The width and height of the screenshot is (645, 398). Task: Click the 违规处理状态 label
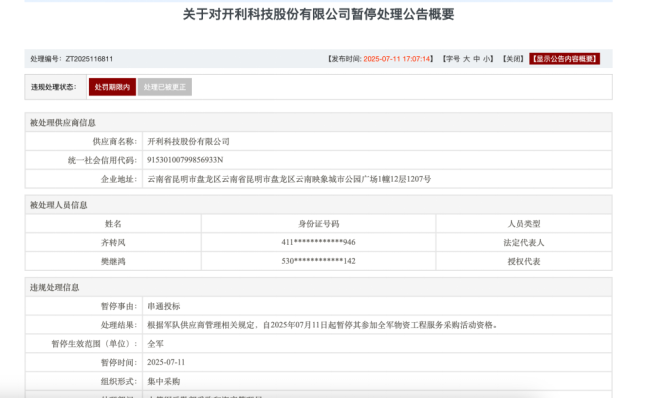(x=53, y=87)
